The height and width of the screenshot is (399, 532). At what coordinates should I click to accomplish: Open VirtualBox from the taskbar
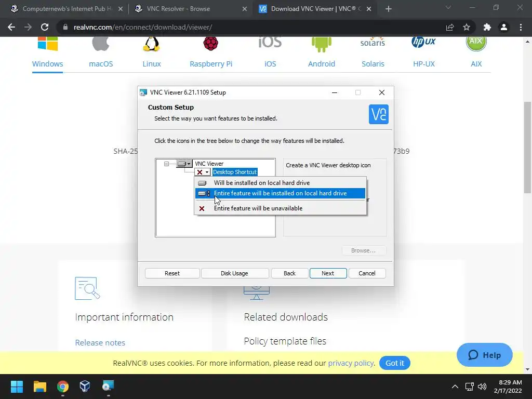[85, 387]
